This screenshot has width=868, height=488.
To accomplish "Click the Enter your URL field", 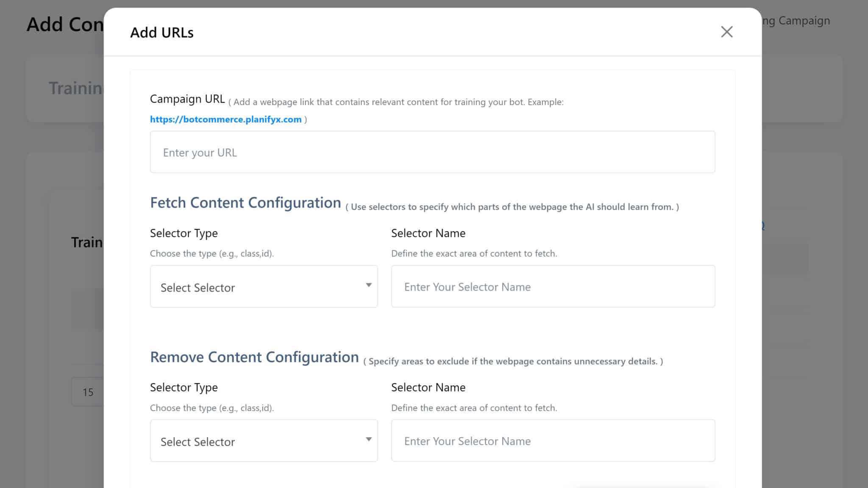I will tap(432, 152).
